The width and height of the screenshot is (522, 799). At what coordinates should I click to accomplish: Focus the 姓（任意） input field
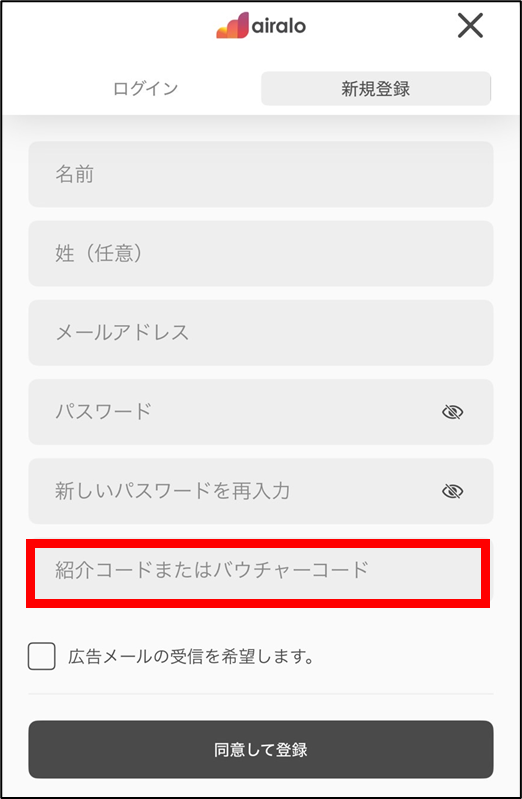click(260, 253)
